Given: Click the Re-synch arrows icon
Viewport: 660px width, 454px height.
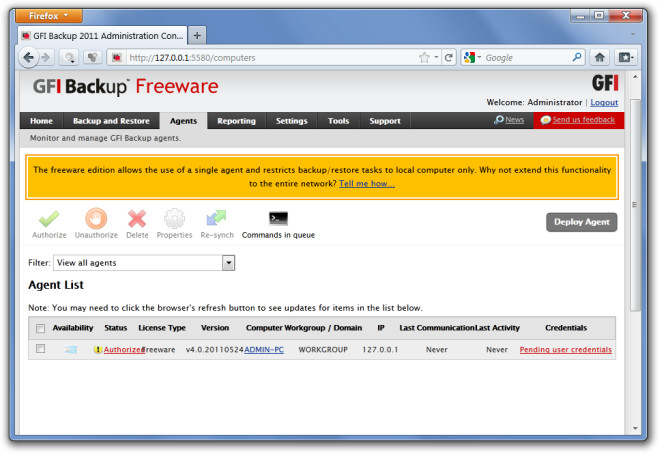Looking at the screenshot, I should click(216, 218).
